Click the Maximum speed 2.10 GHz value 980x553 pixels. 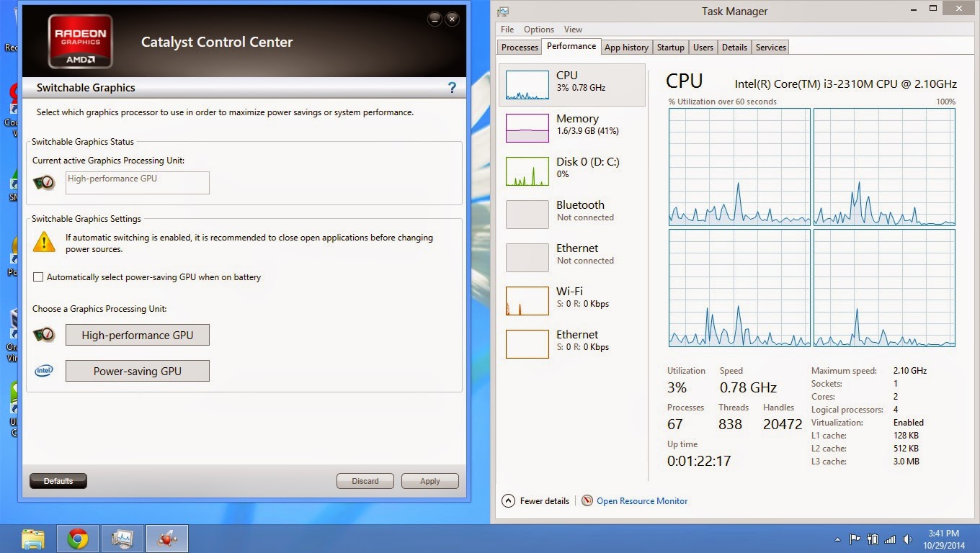coord(910,371)
